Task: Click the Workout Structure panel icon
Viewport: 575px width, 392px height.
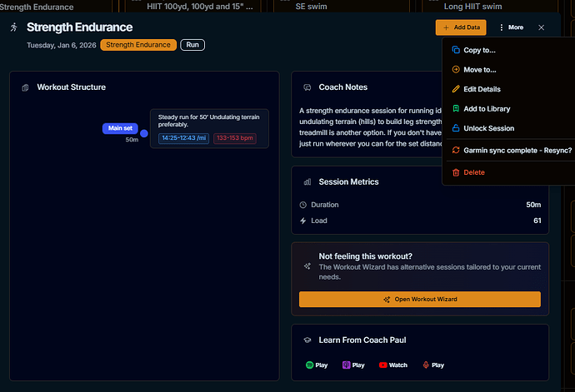Action: point(25,87)
